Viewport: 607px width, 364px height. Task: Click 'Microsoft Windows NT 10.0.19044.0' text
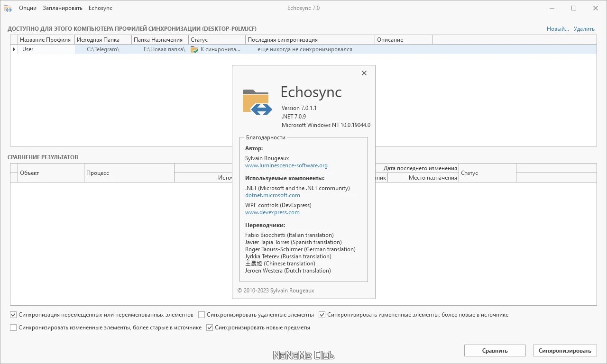click(326, 125)
